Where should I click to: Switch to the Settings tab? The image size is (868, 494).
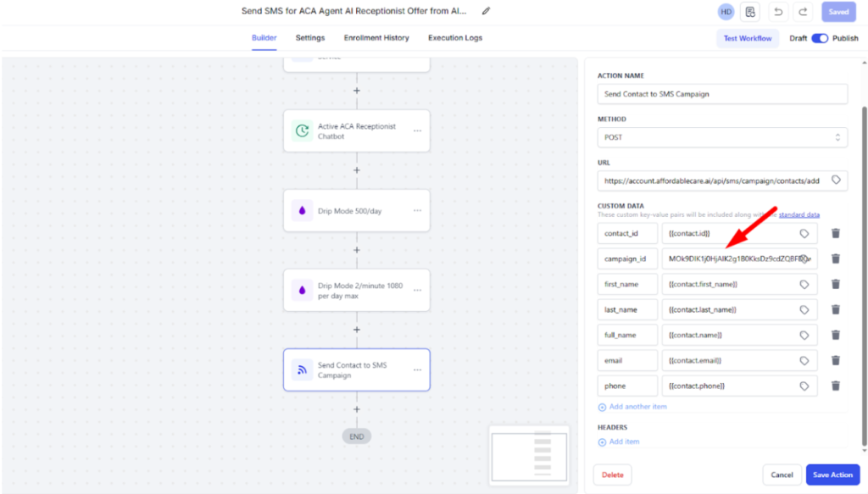[309, 38]
